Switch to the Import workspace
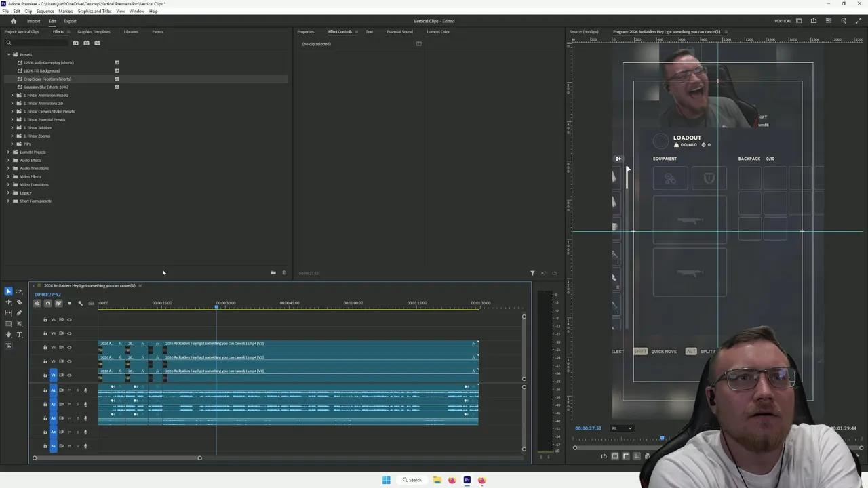The height and width of the screenshot is (488, 868). (33, 21)
